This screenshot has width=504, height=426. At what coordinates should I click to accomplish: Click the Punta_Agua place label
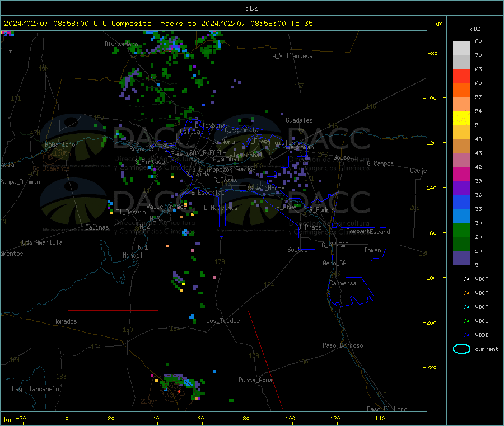coord(255,380)
